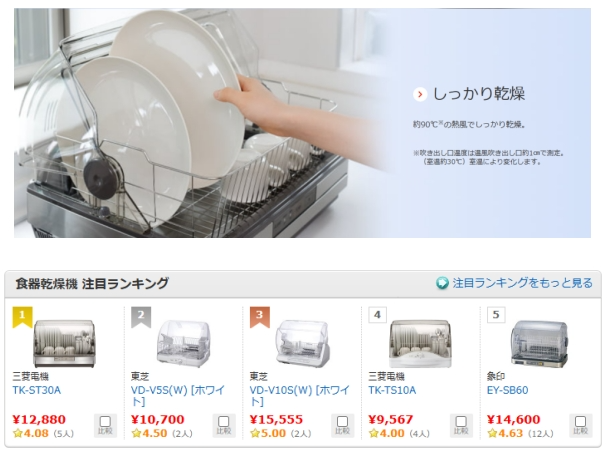Click the gold rank 1 ribbon badge
The image size is (610, 454).
click(x=22, y=317)
